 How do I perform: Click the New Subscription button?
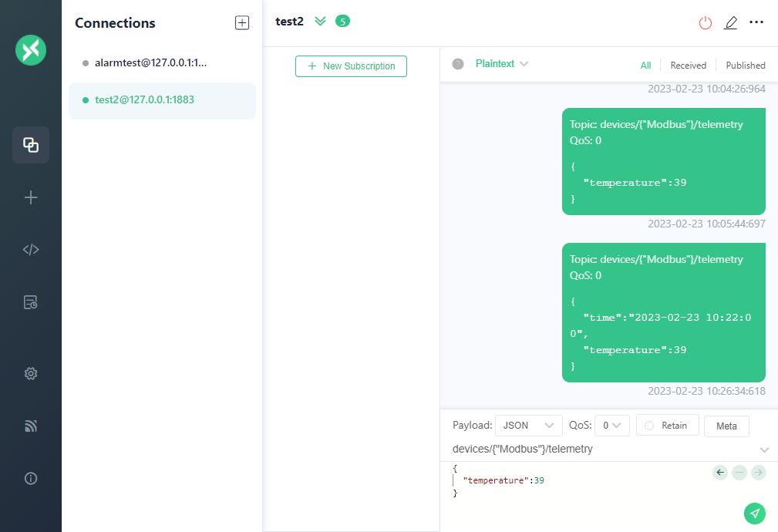click(x=351, y=66)
